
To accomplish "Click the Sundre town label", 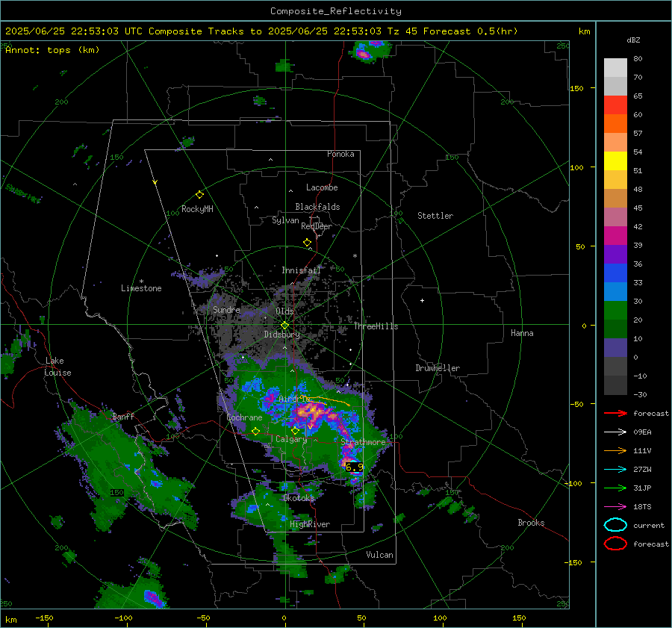I will [x=226, y=309].
